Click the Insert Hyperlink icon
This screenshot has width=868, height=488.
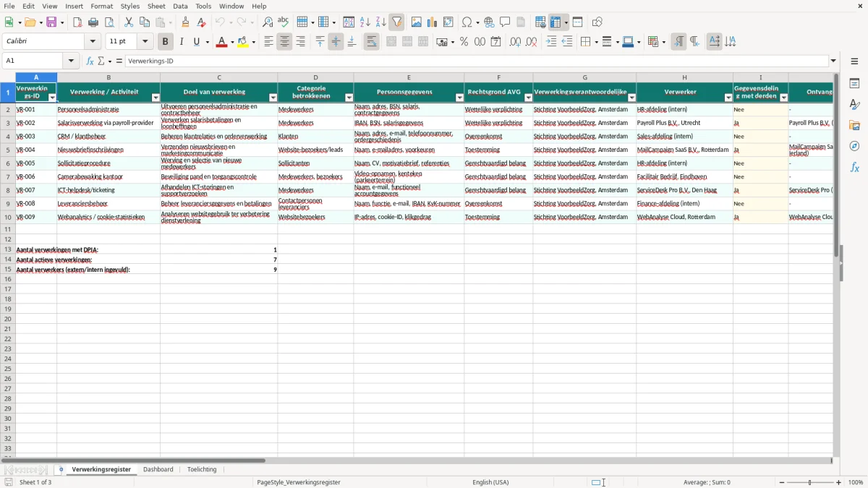click(489, 22)
